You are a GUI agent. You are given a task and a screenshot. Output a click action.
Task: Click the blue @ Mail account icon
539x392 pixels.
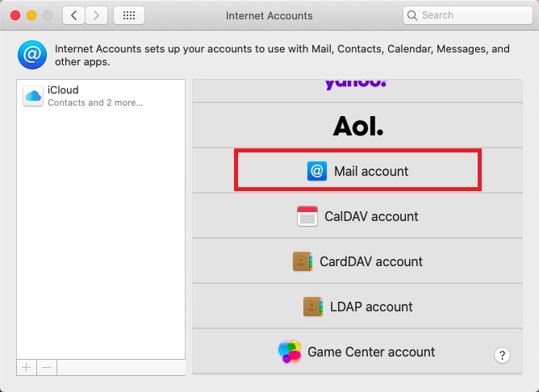coord(317,171)
